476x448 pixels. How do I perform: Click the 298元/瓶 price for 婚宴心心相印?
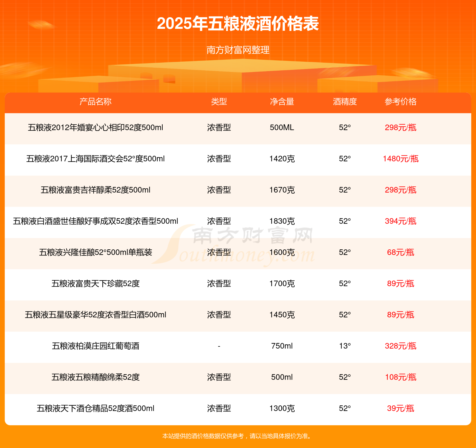tap(401, 127)
